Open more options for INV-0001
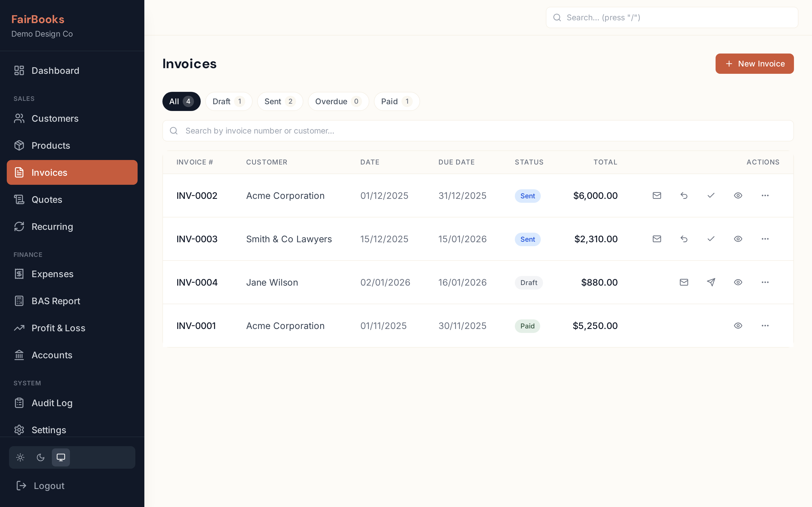This screenshot has height=507, width=812. (x=765, y=326)
